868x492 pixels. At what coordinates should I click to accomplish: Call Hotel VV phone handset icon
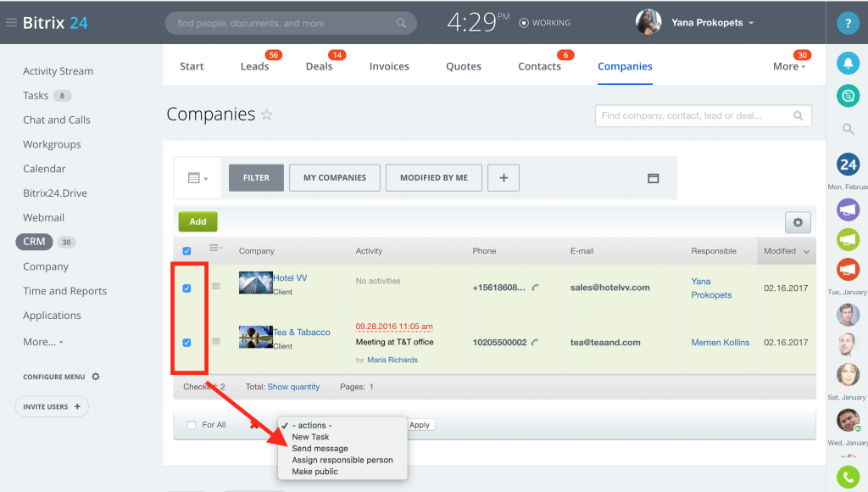point(536,288)
